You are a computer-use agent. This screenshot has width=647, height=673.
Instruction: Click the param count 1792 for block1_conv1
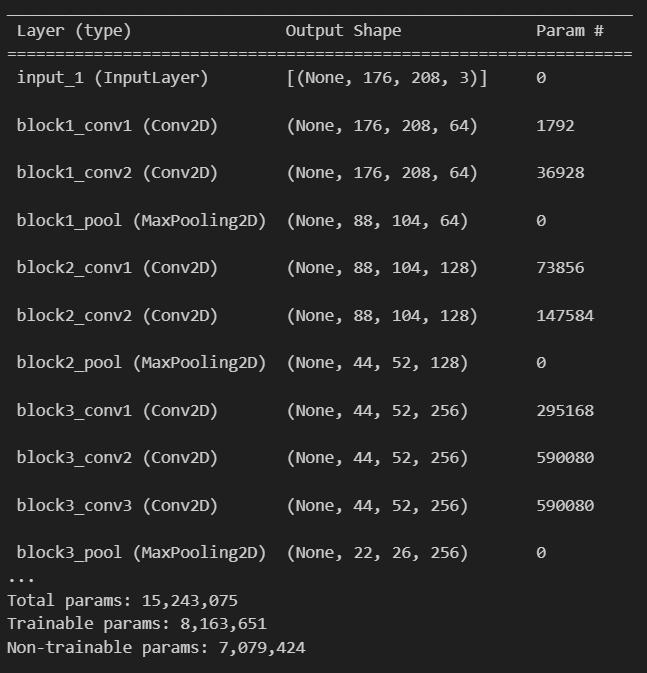(554, 126)
